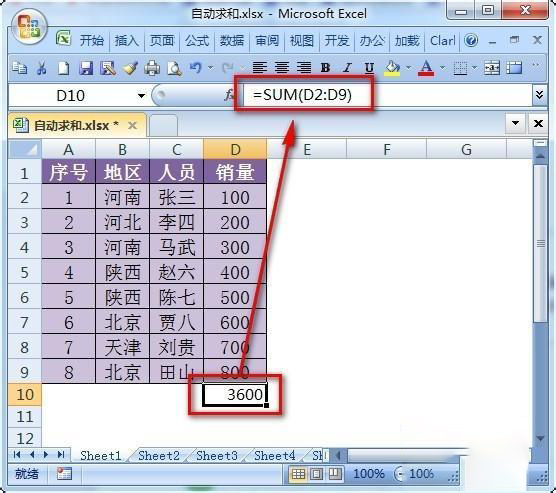Click the Page Layout view button
556x493 pixels.
click(x=316, y=473)
